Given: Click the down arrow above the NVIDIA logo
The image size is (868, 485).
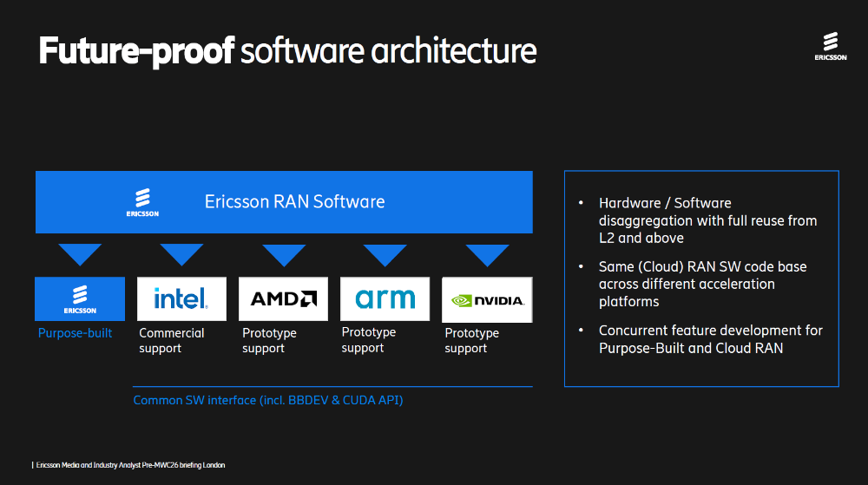Looking at the screenshot, I should click(487, 254).
